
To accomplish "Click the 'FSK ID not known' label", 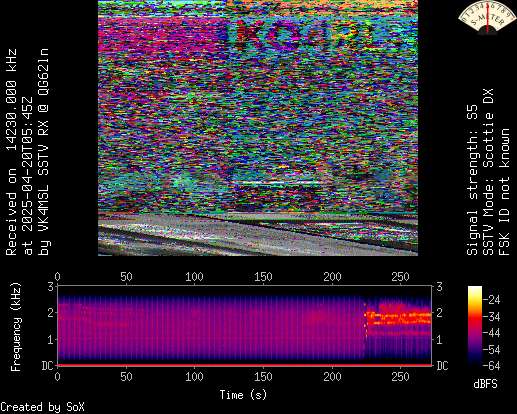I will 504,192.
